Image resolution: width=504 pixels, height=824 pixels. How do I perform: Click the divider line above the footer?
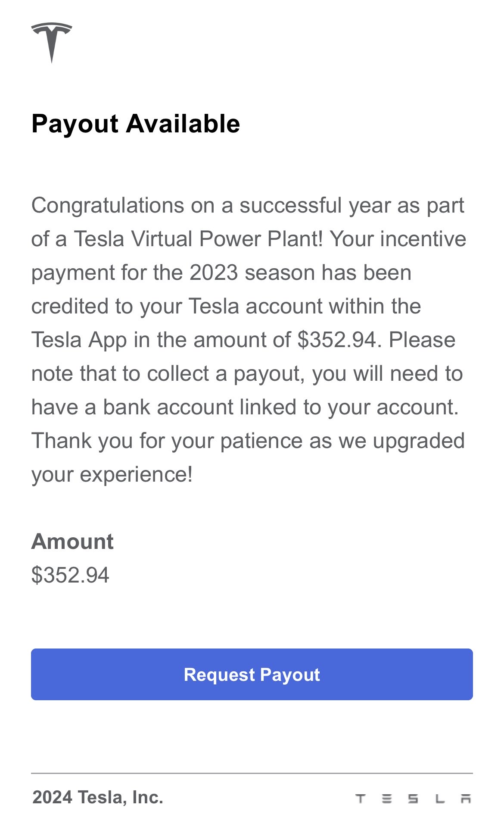coord(252,773)
